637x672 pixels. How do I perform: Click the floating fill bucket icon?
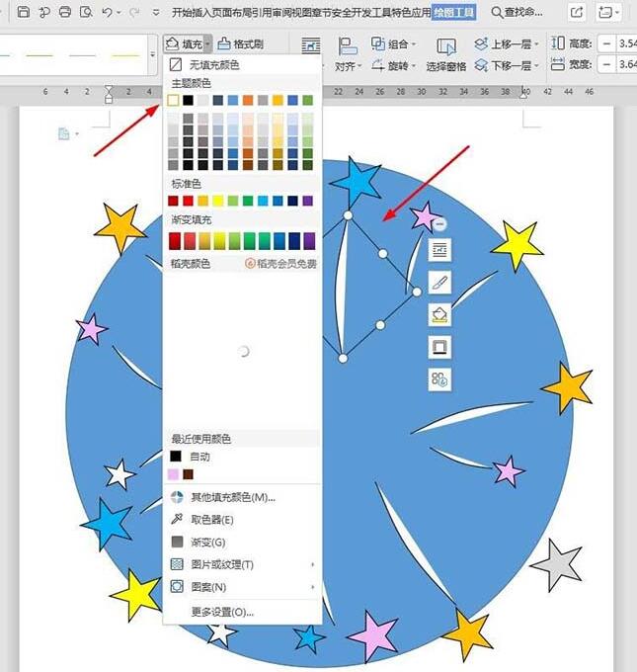tap(439, 315)
